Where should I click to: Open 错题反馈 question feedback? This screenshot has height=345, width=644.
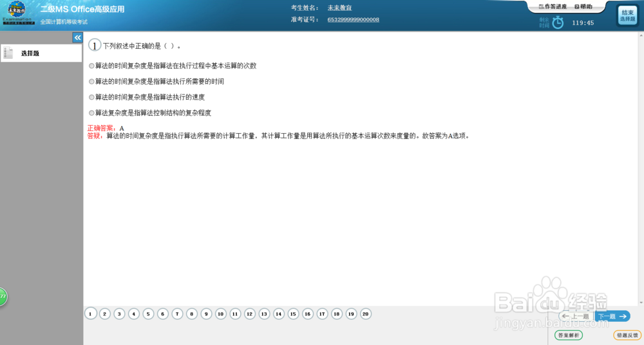tap(627, 335)
